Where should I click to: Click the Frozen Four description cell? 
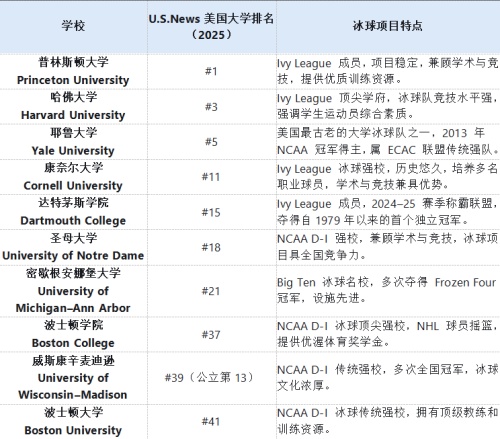(388, 291)
